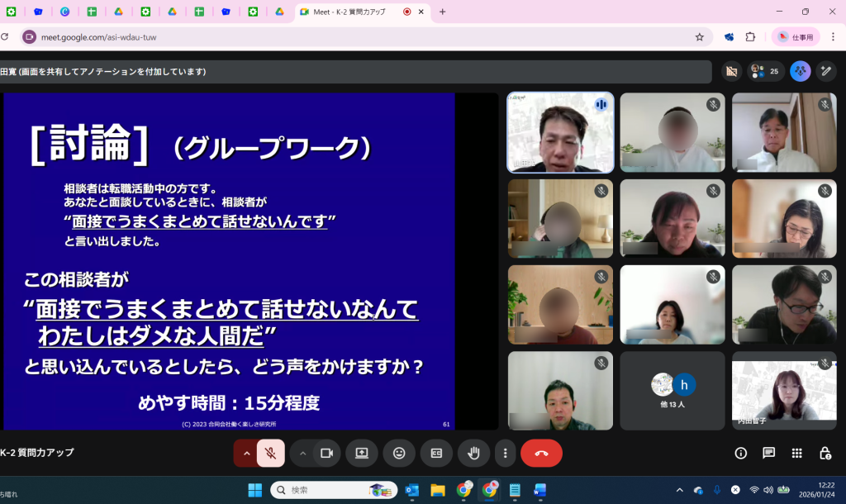
Task: Leave the call with red hang-up button
Action: (x=541, y=453)
